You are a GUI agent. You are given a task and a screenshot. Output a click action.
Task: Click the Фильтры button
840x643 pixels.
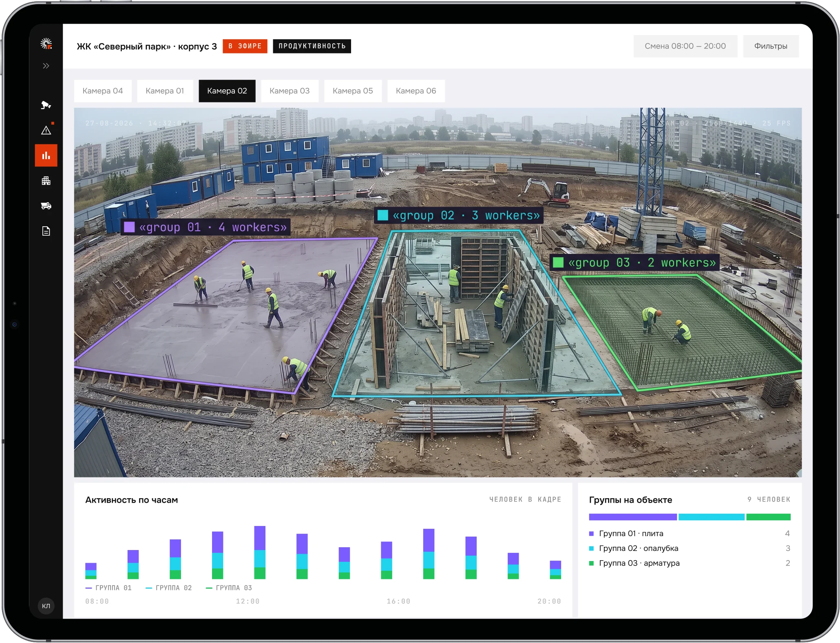point(771,46)
